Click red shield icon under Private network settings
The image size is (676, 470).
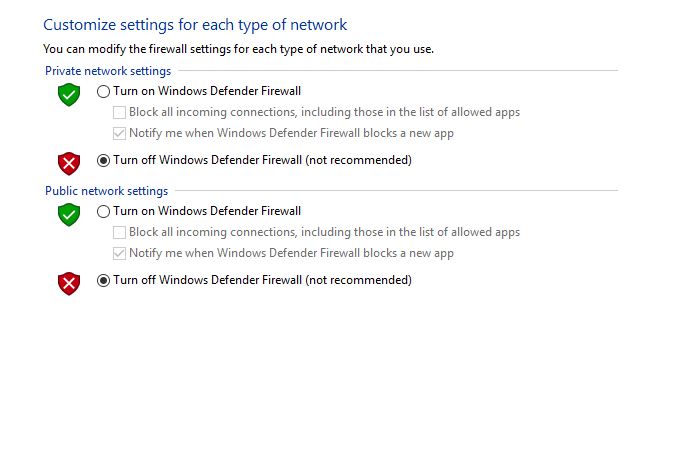pyautogui.click(x=68, y=163)
